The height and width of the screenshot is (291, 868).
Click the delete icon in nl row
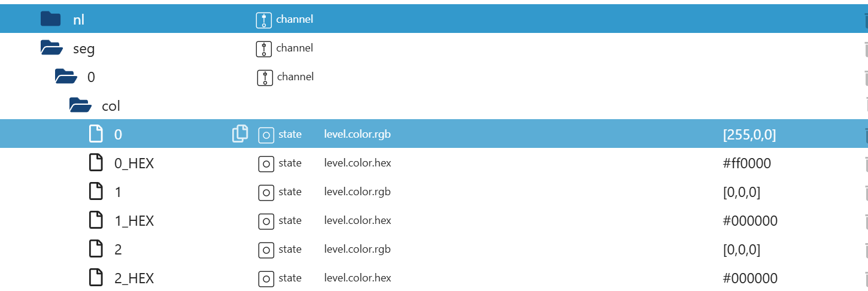864,20
